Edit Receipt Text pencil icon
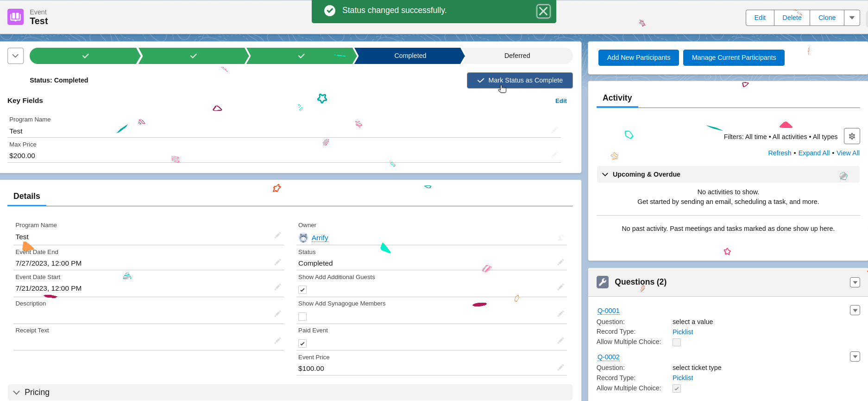 277,341
